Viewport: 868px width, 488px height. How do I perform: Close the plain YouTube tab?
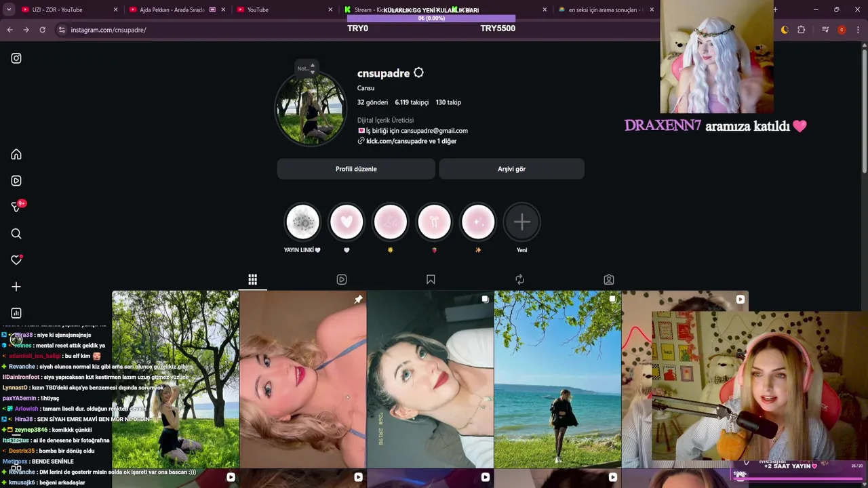click(330, 9)
